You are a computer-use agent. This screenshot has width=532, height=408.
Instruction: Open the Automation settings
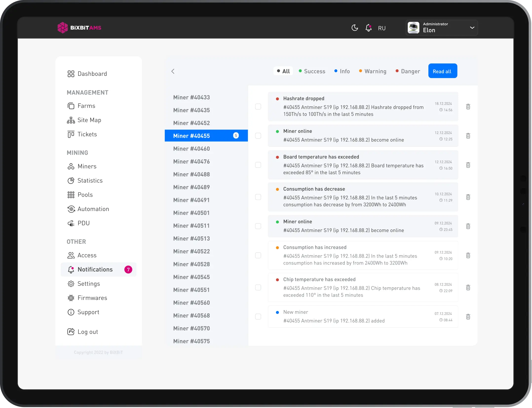pyautogui.click(x=93, y=209)
